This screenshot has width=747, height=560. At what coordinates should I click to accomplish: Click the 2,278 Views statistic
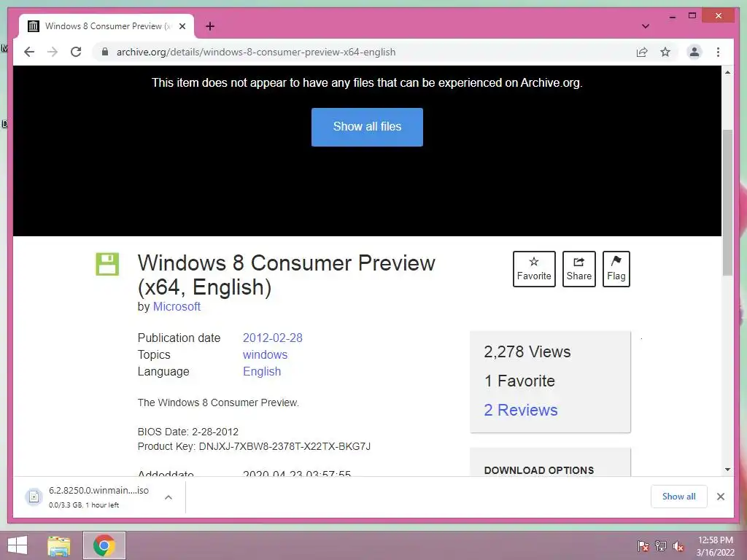[x=527, y=352]
